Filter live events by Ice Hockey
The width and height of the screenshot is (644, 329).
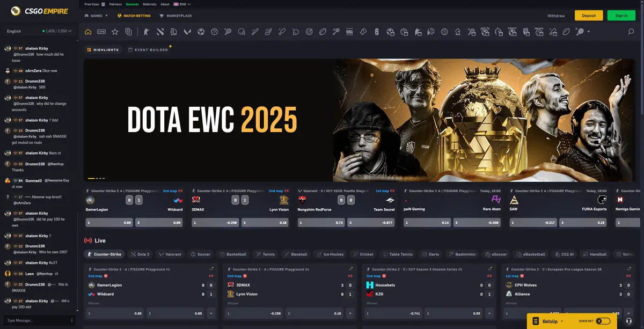click(330, 254)
